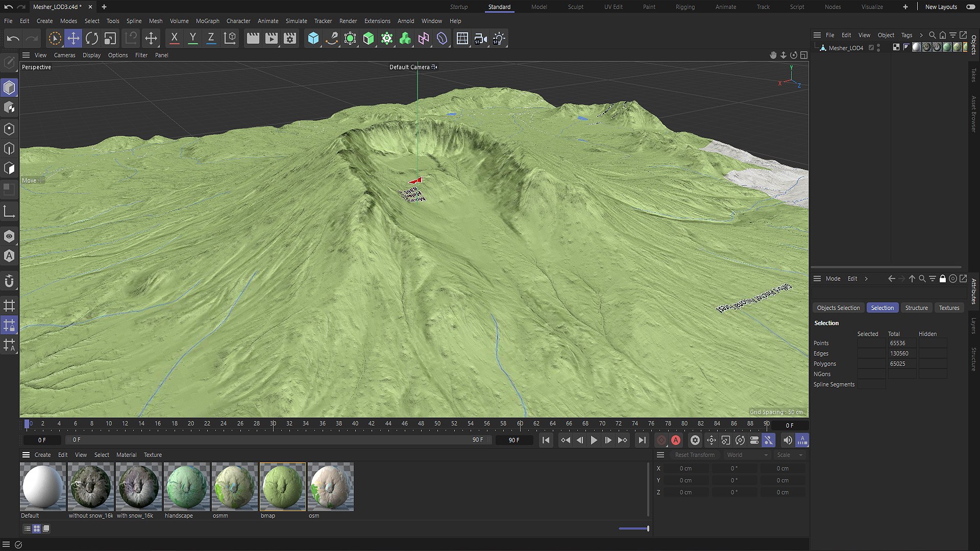Open Coordinates Manager hamburger menu
The width and height of the screenshot is (980, 551).
point(660,455)
